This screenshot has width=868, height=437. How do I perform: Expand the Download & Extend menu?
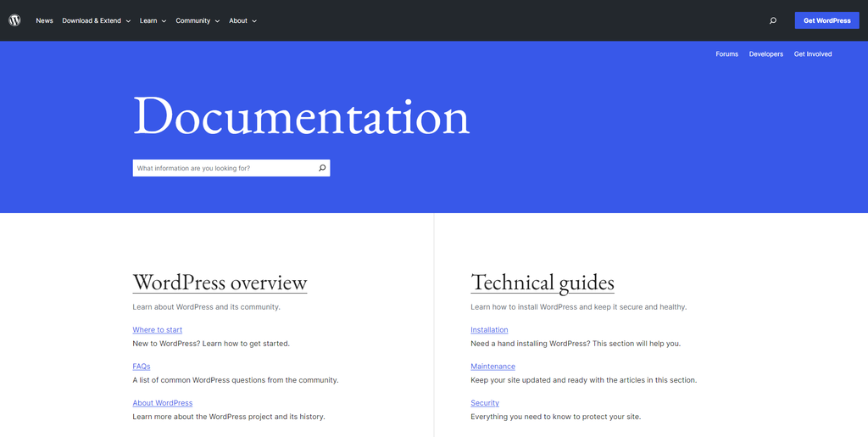coord(96,20)
